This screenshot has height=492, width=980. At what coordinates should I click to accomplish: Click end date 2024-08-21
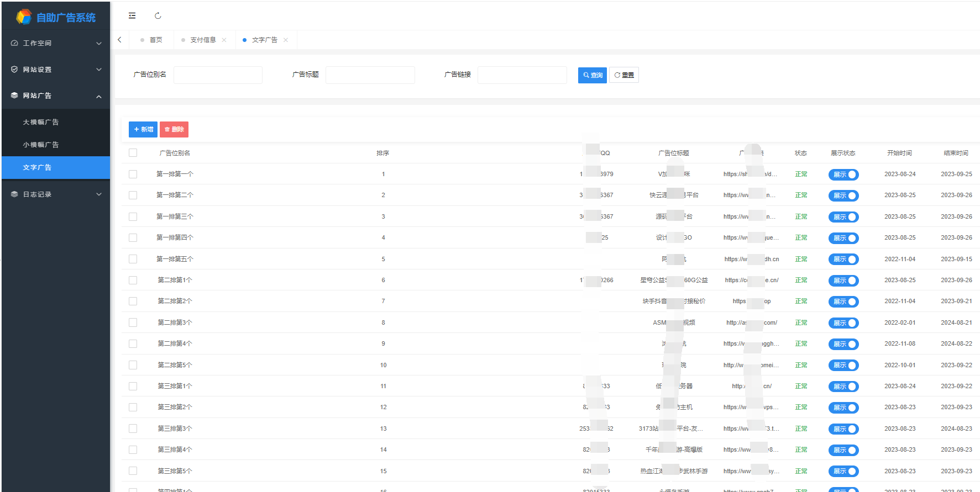pos(957,322)
